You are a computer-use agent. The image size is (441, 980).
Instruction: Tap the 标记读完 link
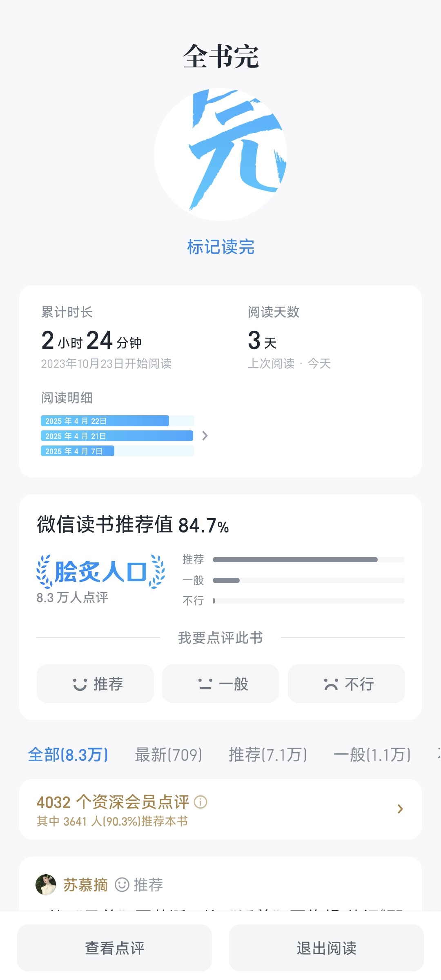pos(220,247)
